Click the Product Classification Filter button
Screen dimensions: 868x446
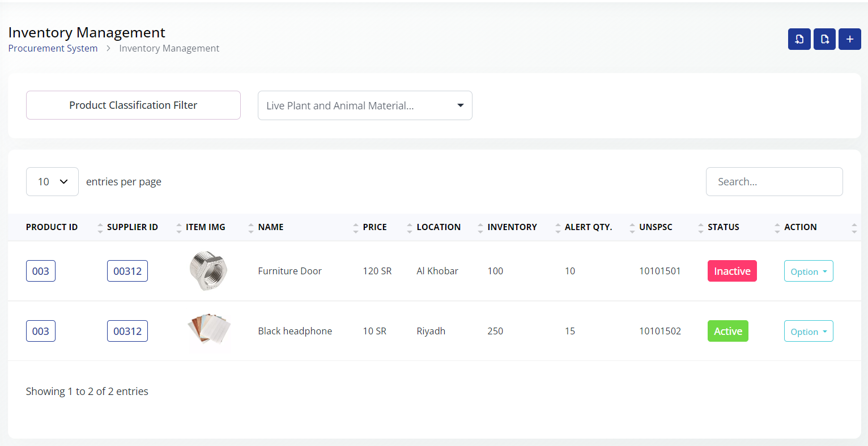[133, 105]
